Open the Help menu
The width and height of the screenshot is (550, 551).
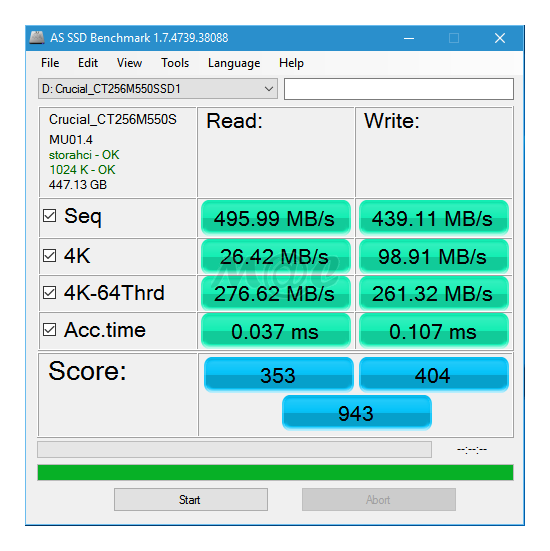[x=291, y=63]
